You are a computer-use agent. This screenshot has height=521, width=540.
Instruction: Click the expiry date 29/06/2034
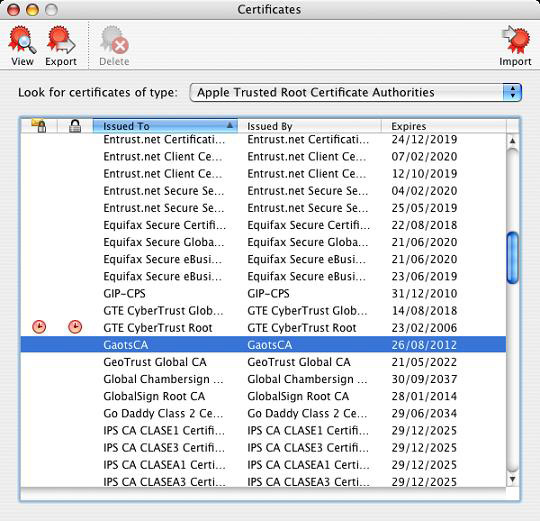click(x=424, y=413)
